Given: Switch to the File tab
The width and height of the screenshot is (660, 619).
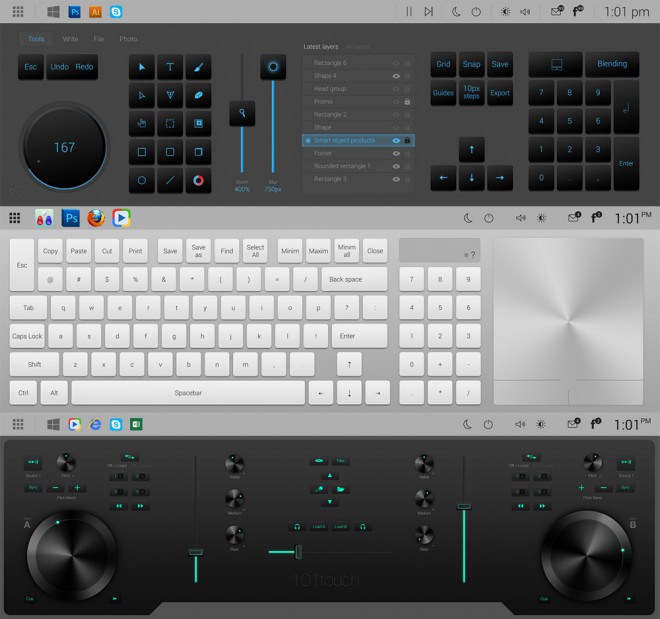Looking at the screenshot, I should 99,39.
